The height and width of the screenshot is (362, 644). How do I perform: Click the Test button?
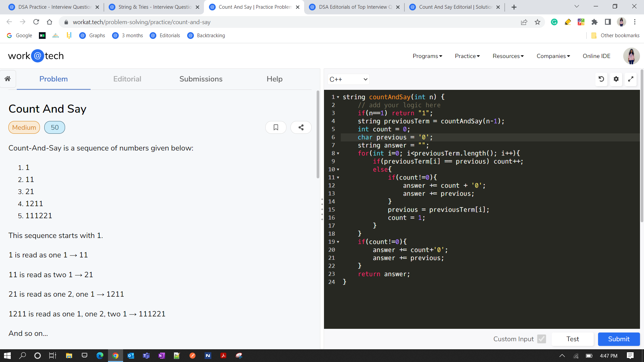573,339
